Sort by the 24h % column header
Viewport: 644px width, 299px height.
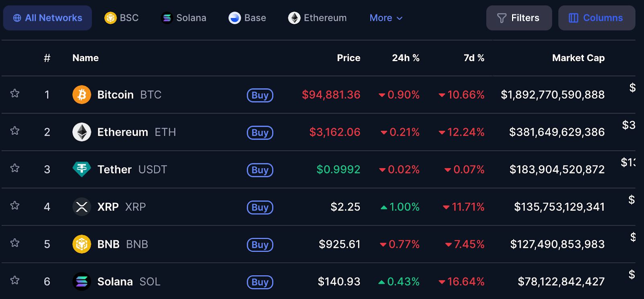coord(406,58)
